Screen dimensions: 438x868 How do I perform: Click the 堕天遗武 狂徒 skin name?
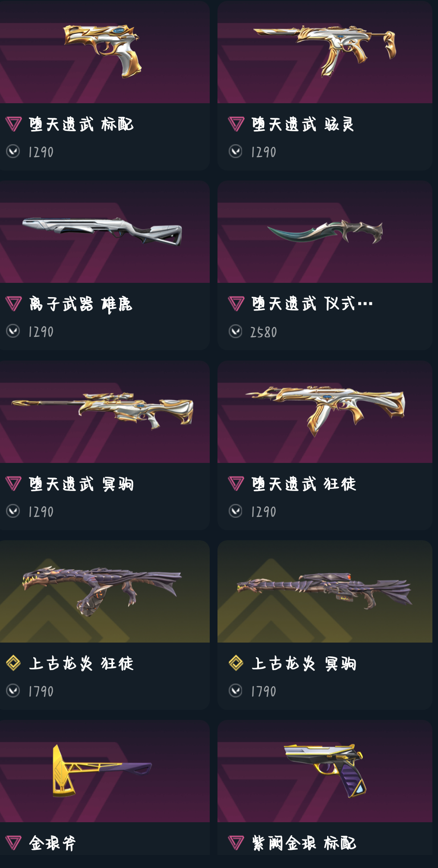click(x=304, y=484)
